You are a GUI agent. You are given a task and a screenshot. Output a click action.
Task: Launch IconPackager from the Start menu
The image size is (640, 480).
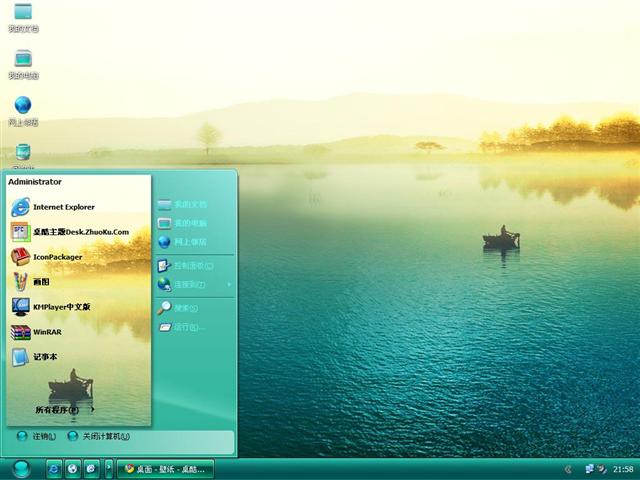57,257
